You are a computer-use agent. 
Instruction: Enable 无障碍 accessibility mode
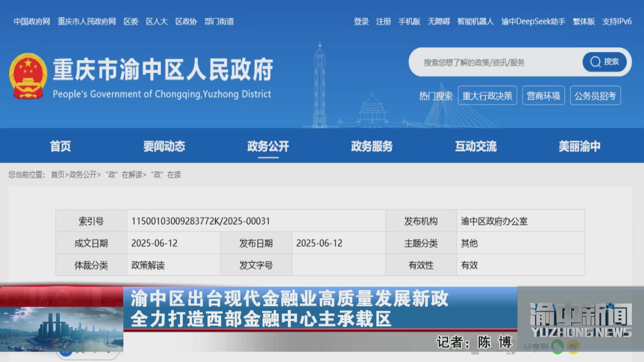point(438,22)
